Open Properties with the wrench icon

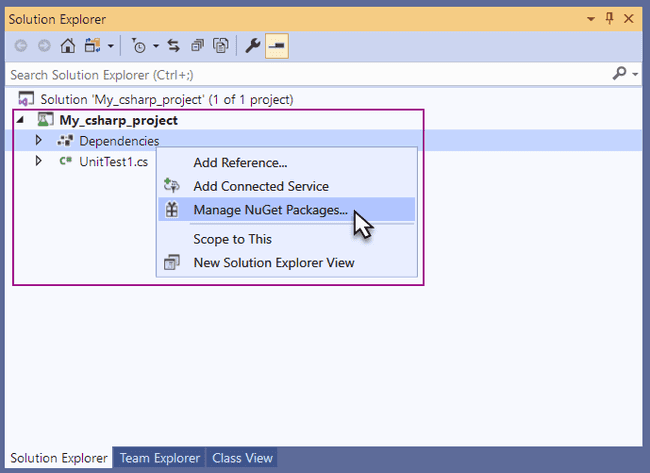(x=253, y=46)
